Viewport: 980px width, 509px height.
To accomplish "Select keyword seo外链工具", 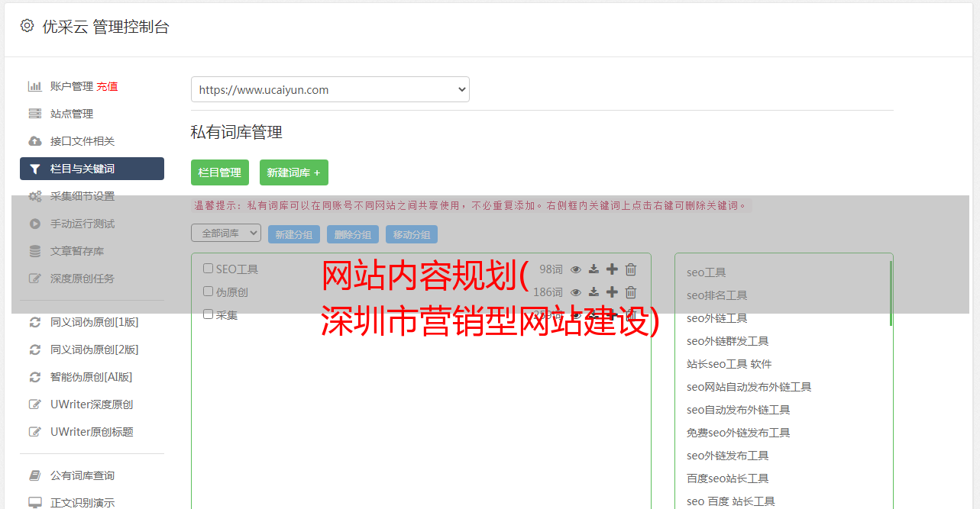I will pyautogui.click(x=716, y=318).
